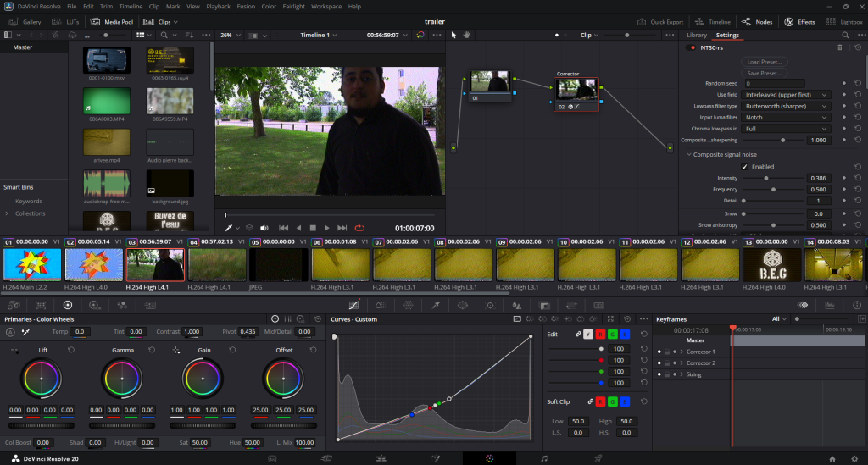This screenshot has width=868, height=465.
Task: Jump to the previous clip
Action: click(x=283, y=228)
